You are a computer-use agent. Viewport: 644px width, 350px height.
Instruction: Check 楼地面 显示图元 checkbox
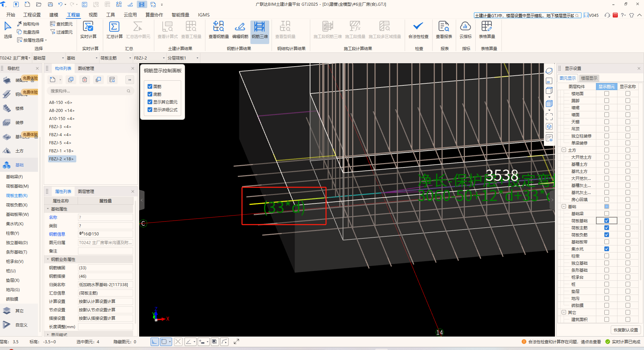pos(607,93)
